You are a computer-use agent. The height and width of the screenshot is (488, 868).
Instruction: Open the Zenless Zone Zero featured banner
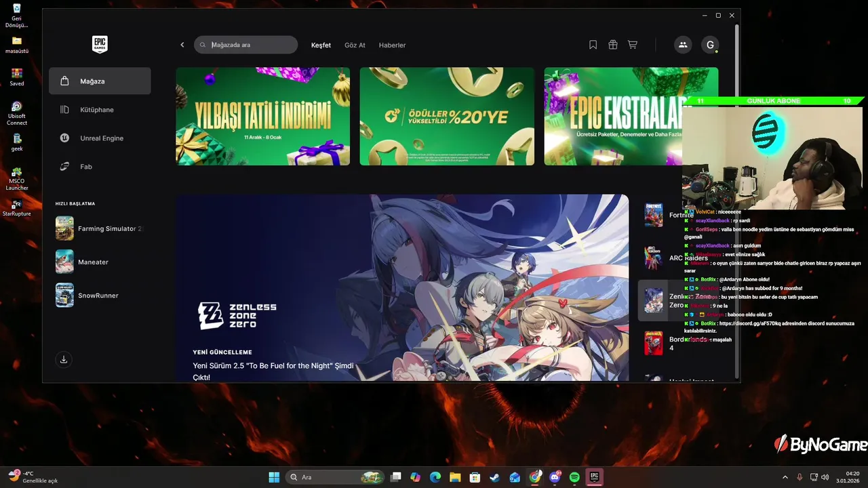click(x=402, y=288)
